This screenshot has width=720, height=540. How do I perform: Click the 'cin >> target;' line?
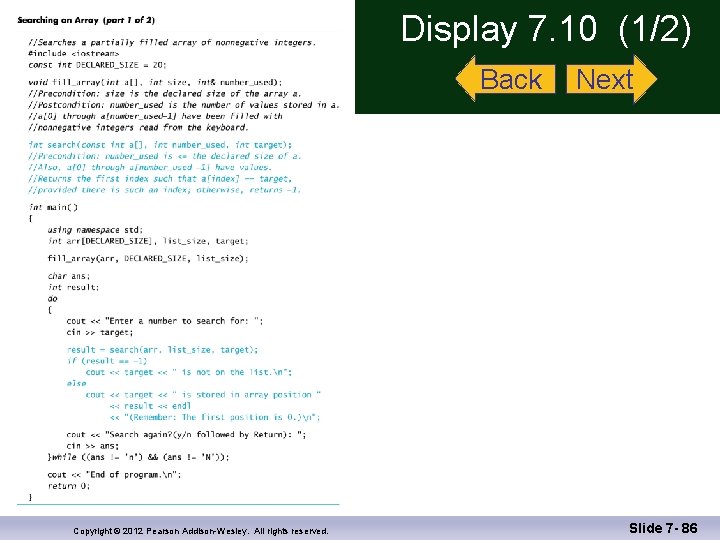[x=100, y=332]
